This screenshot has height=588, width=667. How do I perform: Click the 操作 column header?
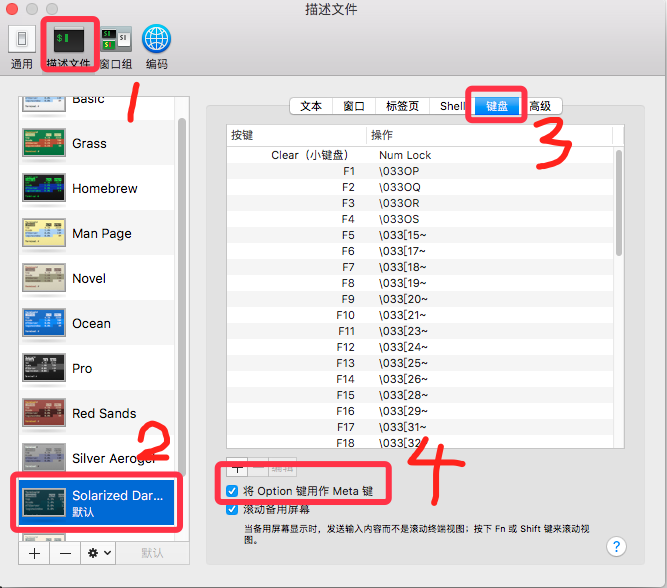pyautogui.click(x=489, y=135)
